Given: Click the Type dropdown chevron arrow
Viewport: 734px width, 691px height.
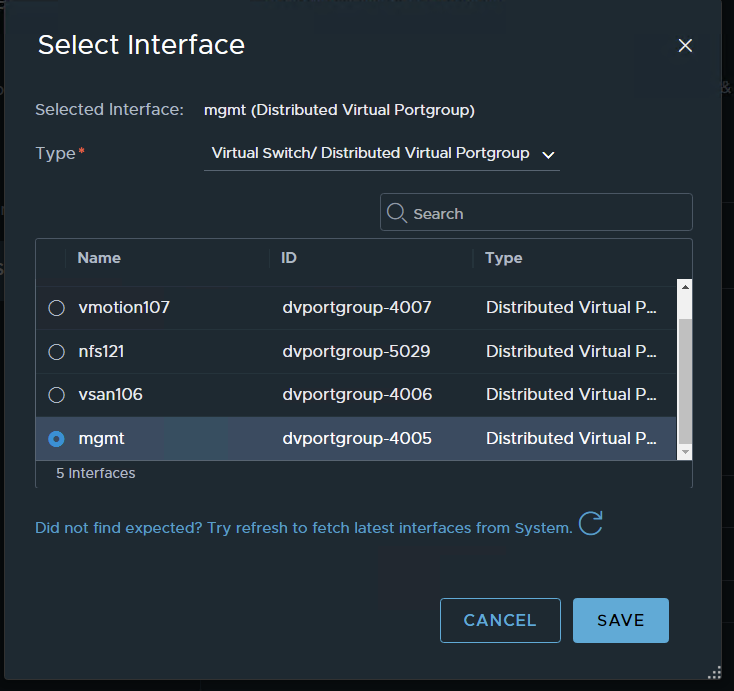Looking at the screenshot, I should click(x=547, y=155).
